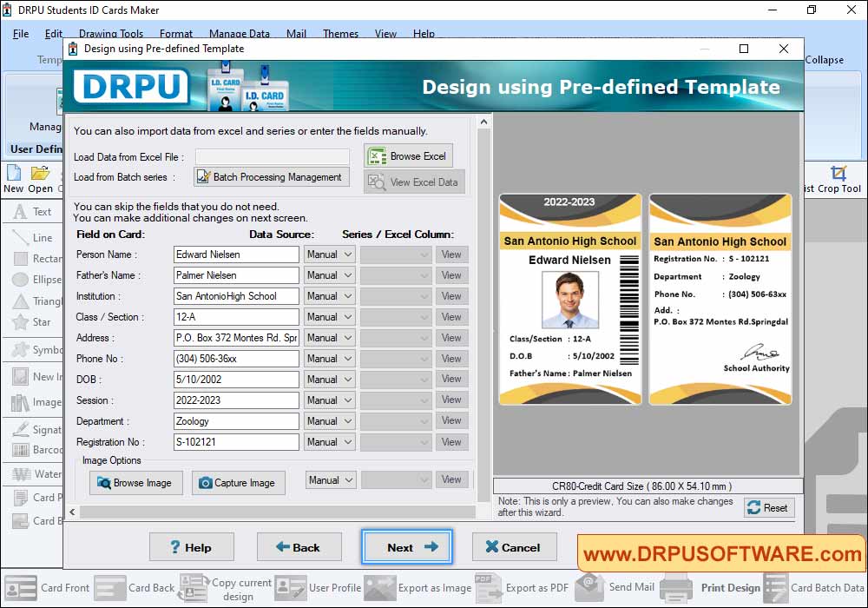Viewport: 868px width, 608px height.
Task: Select the Text drawing tool
Action: 33,212
